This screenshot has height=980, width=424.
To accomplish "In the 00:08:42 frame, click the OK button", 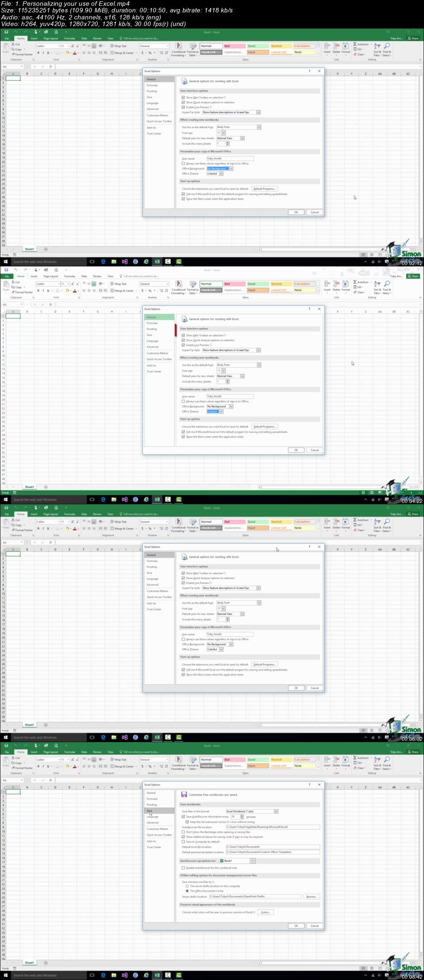I will pos(296,926).
